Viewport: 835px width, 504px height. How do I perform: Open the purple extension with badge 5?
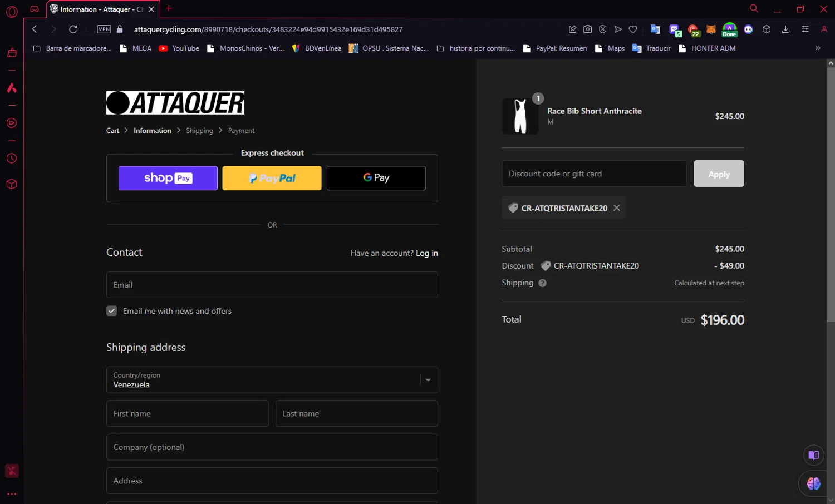click(675, 30)
